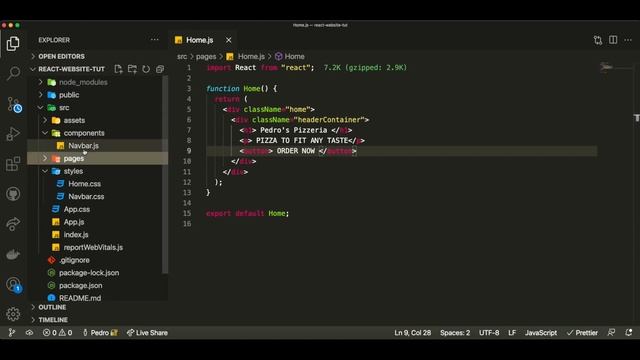
Task: Open the GitHub view in activity bar
Action: (13, 194)
